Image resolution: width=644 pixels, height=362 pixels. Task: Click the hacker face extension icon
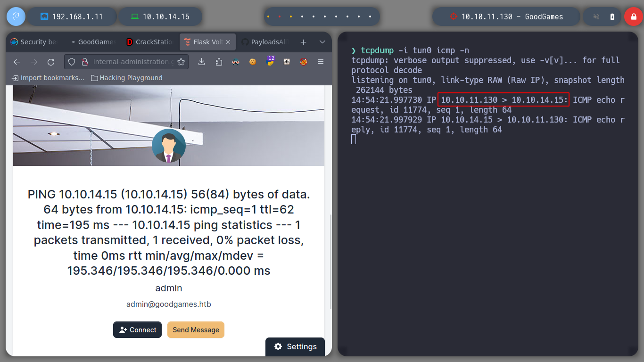point(236,62)
